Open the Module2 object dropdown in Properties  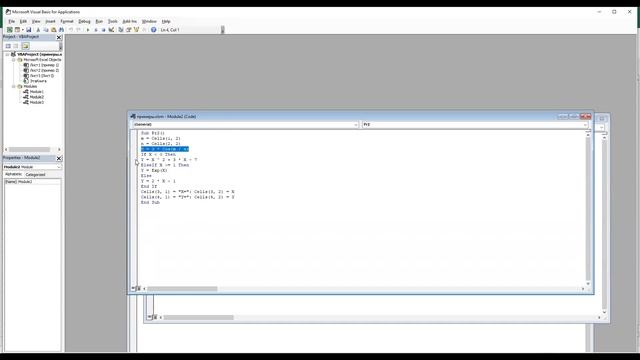coord(58,167)
